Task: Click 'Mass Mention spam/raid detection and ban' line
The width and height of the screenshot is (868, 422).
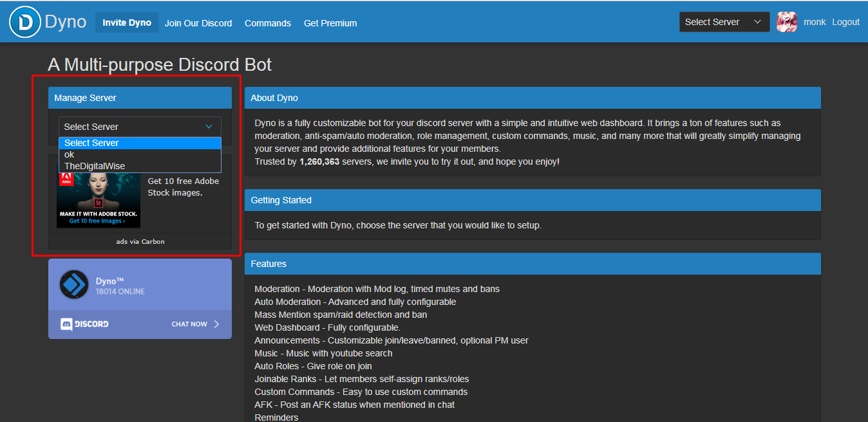Action: point(341,315)
